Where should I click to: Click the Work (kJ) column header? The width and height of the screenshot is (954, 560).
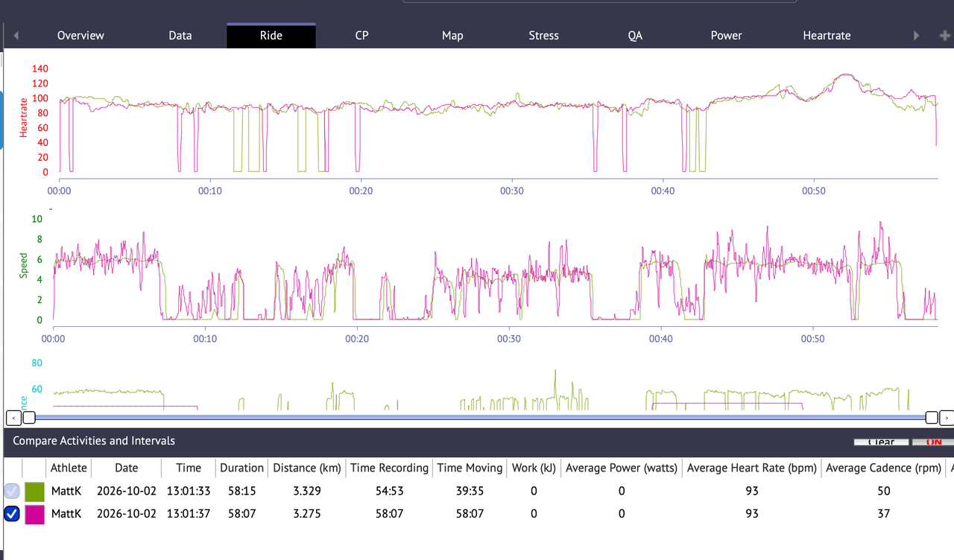click(x=534, y=468)
